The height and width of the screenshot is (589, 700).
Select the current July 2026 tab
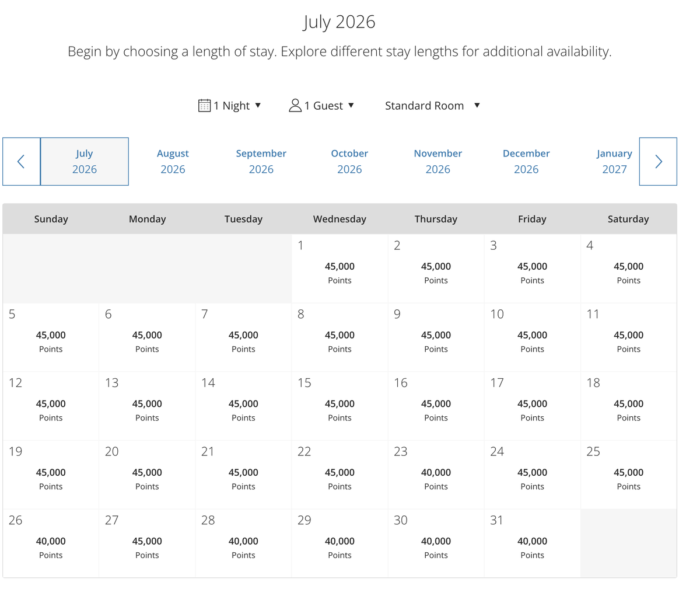pyautogui.click(x=85, y=162)
